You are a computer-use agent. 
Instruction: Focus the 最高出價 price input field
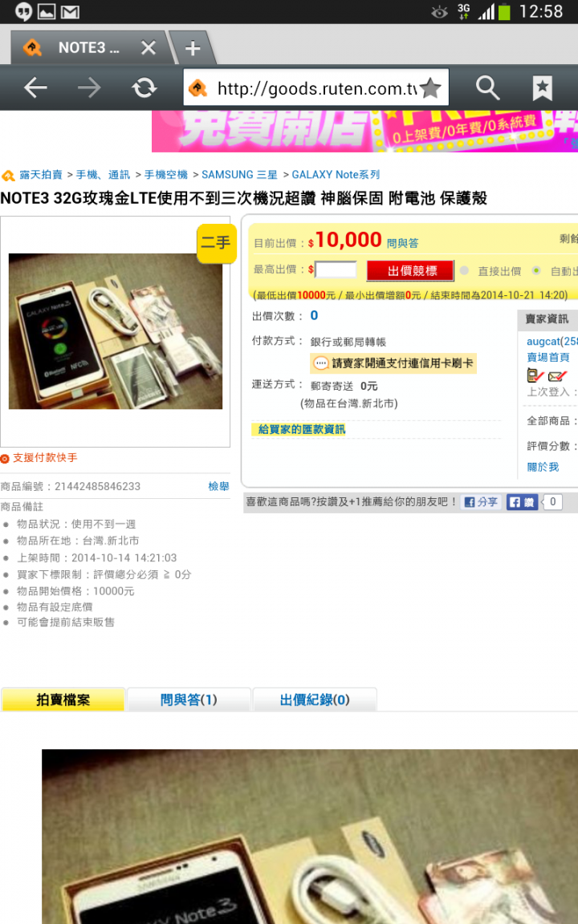336,269
